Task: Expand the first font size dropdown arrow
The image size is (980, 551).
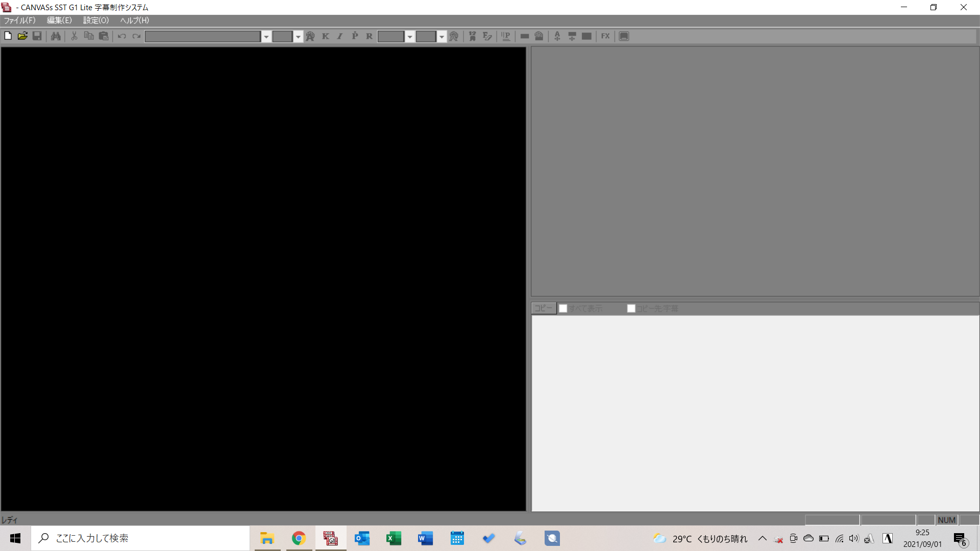Action: click(298, 37)
